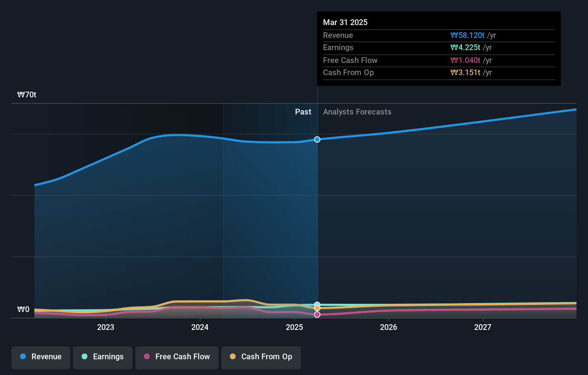
Task: Click the Free Cash Flow label in tooltip
Action: tap(350, 60)
